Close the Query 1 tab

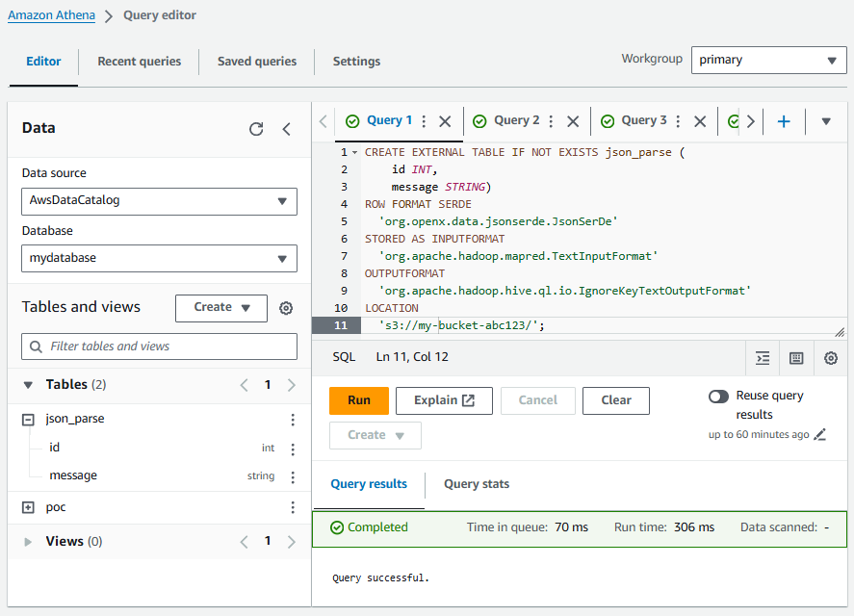tap(445, 121)
